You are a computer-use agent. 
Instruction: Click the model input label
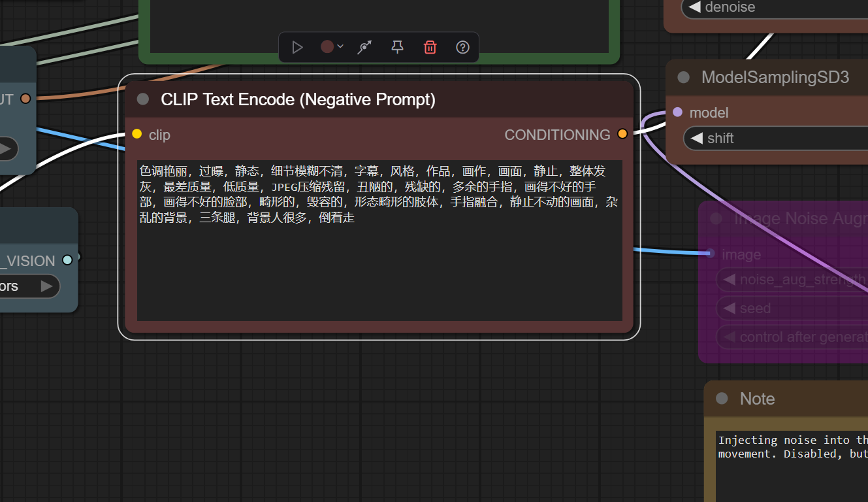coord(709,112)
